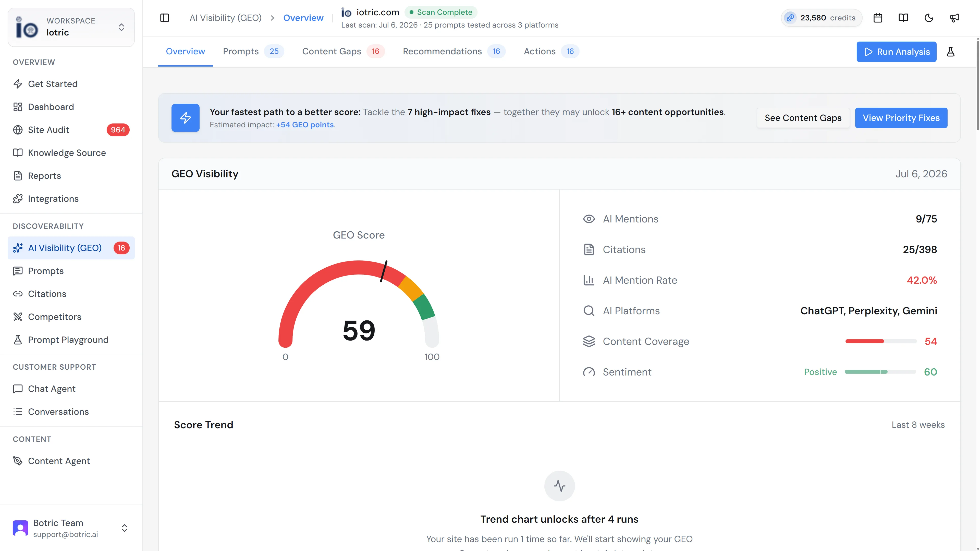The width and height of the screenshot is (980, 551).
Task: Click the flask icon beside Run Analysis
Action: click(950, 52)
